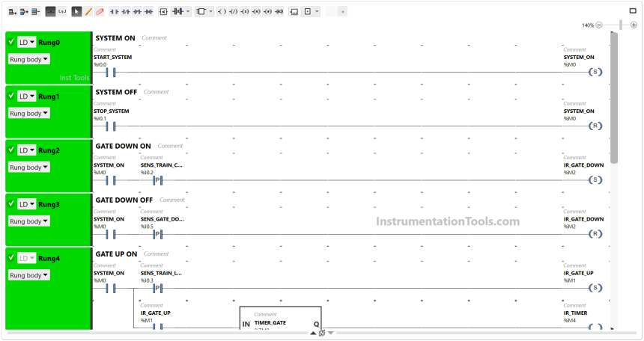Insert a normally closed contact

(x=126, y=11)
